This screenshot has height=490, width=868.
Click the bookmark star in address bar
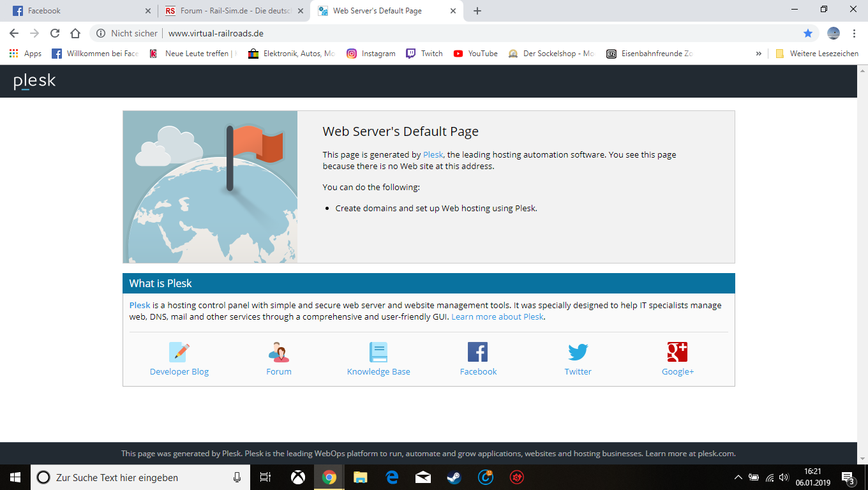coord(808,33)
